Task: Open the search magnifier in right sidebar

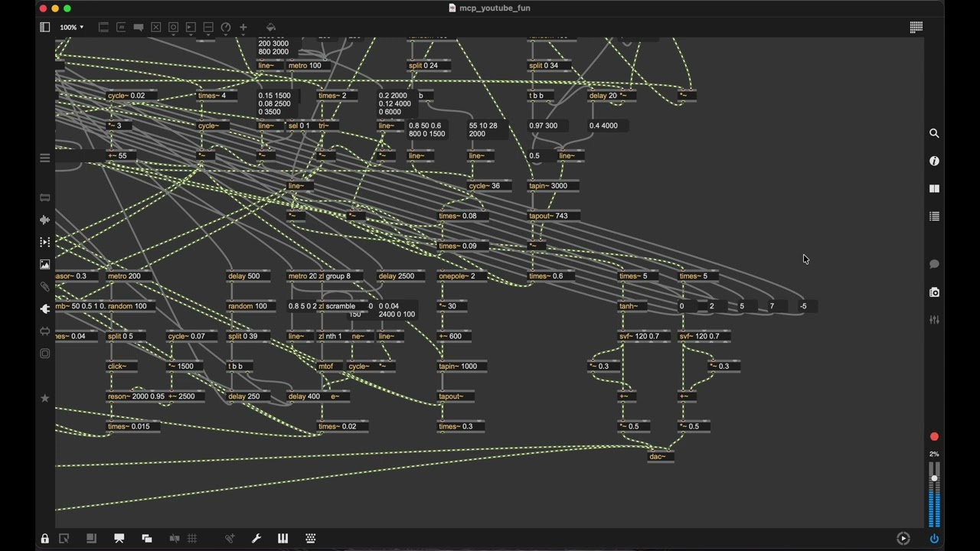Action: [934, 133]
